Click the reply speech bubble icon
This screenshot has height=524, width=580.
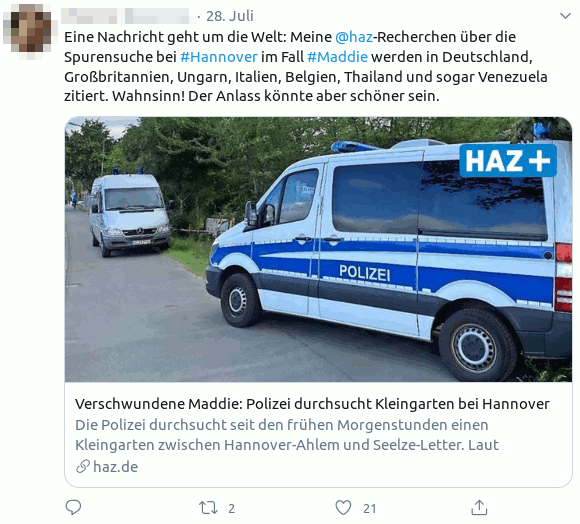click(73, 507)
